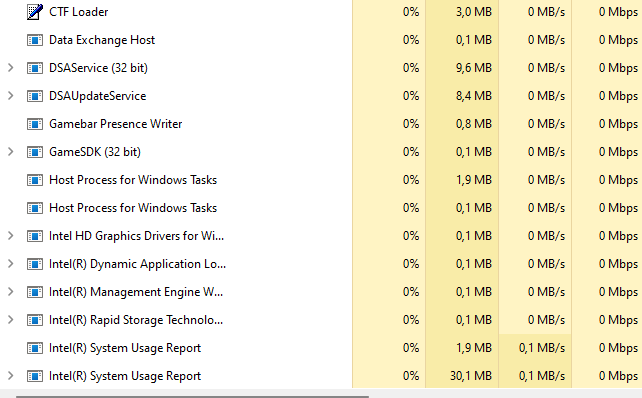This screenshot has width=642, height=398.
Task: Expand Intel HD Graphics Drivers entry
Action: (x=11, y=236)
